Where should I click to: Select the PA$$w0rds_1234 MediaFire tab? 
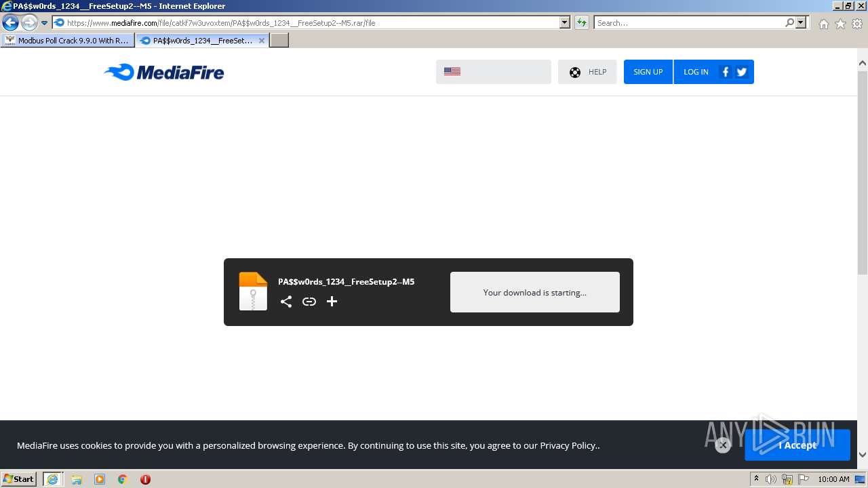(202, 41)
